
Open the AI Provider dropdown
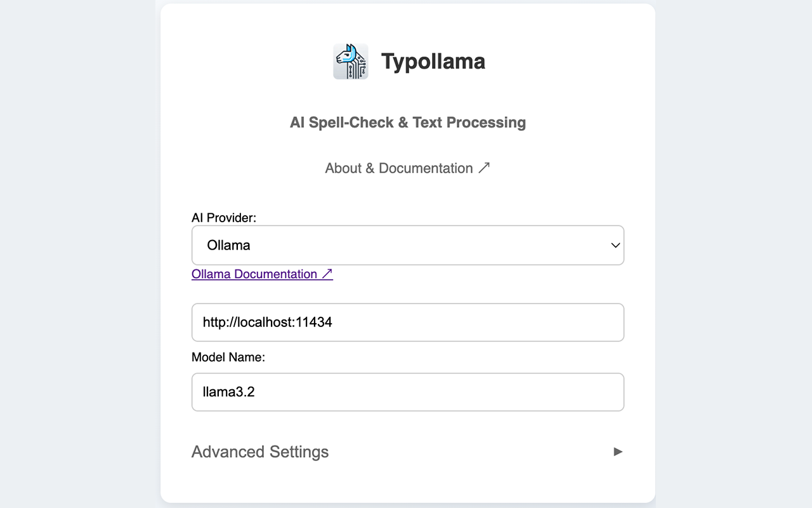pyautogui.click(x=408, y=245)
